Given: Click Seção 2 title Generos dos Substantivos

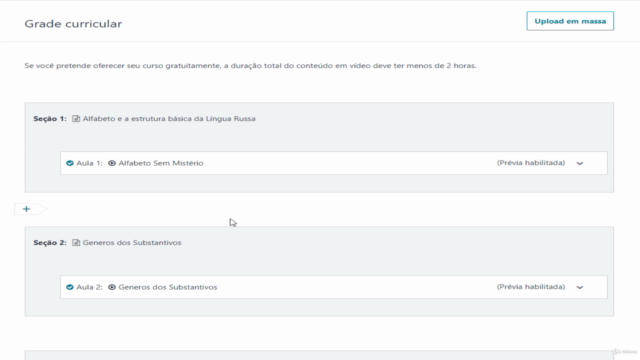Looking at the screenshot, I should pos(132,243).
